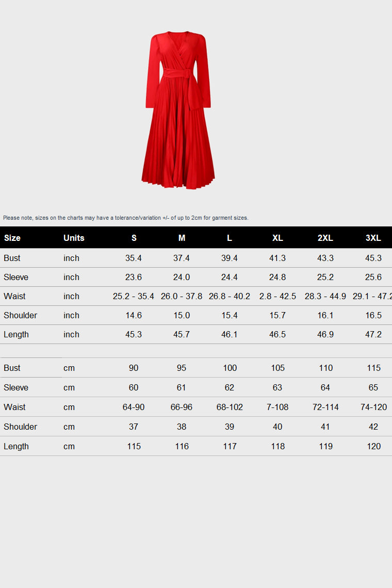
Task: Click Bust value 41.3 for size XL
Action: [x=277, y=258]
